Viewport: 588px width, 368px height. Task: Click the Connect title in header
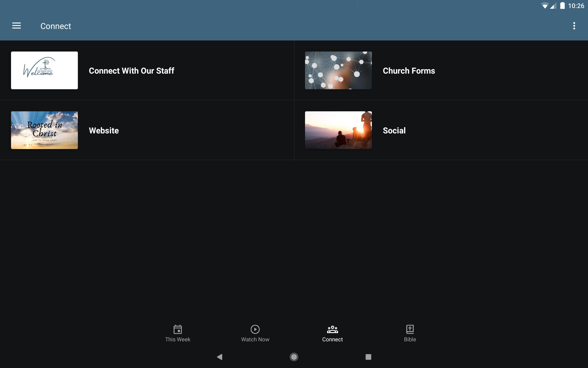(x=56, y=26)
